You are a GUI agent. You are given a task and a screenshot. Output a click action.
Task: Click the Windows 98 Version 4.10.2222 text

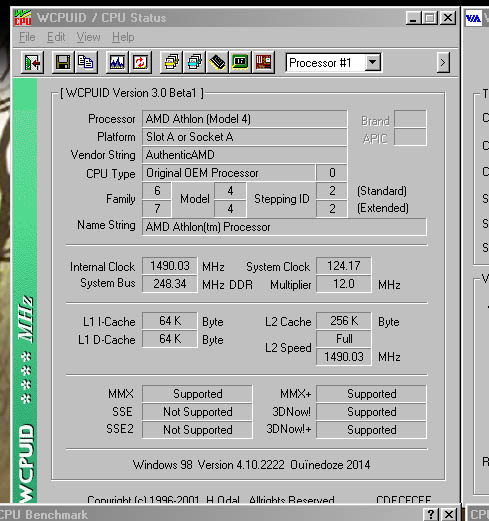[209, 465]
